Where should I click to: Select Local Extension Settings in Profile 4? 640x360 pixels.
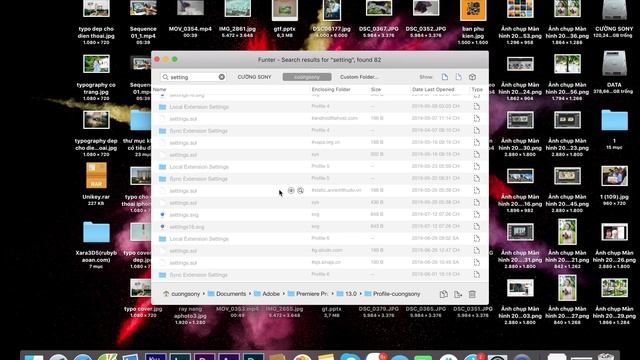(x=320, y=107)
